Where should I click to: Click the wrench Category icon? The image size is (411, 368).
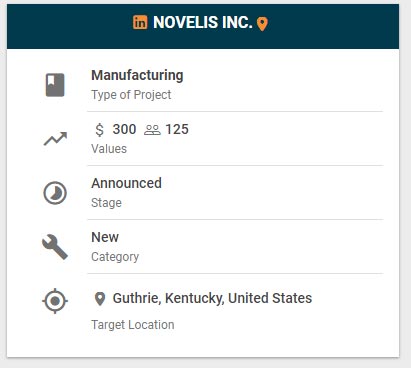coord(55,247)
